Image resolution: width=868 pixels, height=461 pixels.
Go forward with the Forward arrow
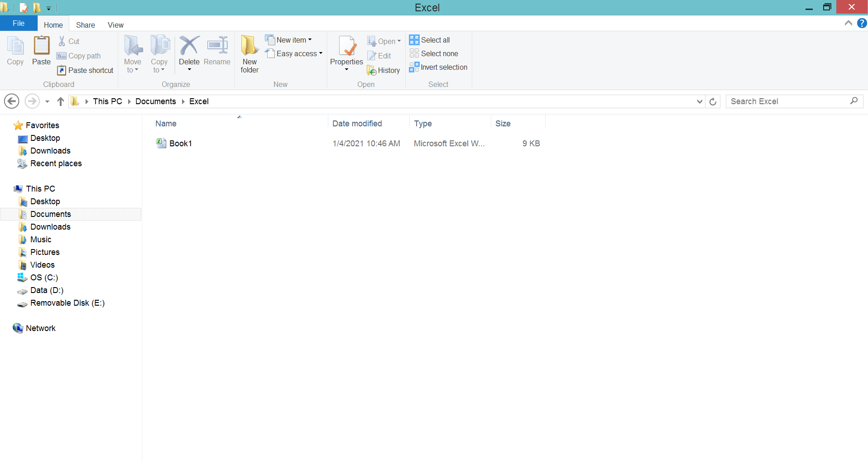[32, 101]
